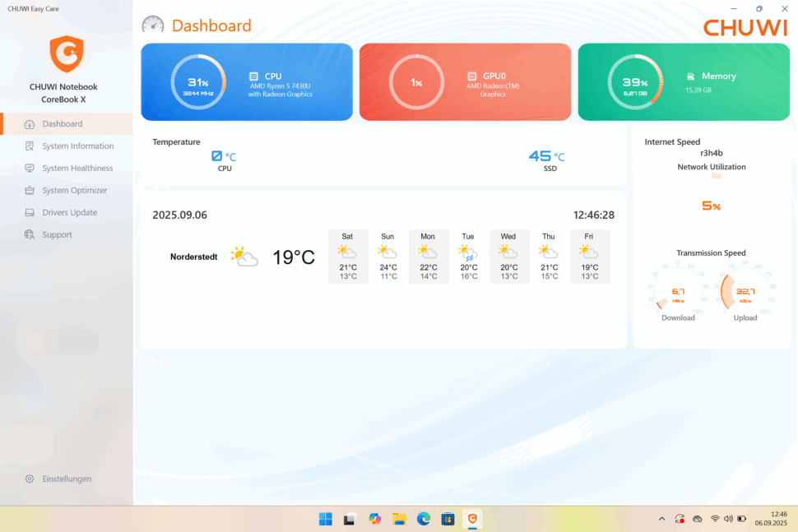Click the Dashboard header speedometer icon
This screenshot has height=532, width=798.
tap(153, 25)
